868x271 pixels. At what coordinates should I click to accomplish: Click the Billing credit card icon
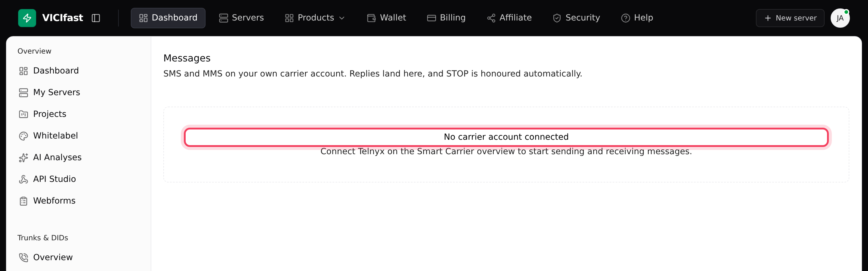tap(432, 18)
